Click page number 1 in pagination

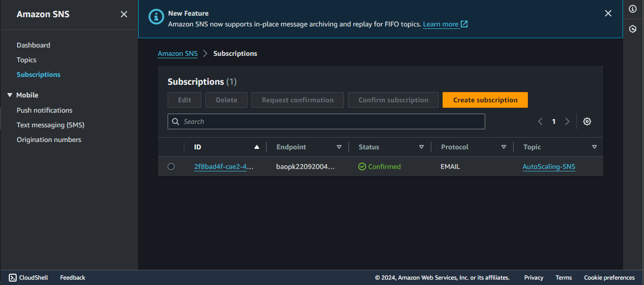(x=554, y=121)
